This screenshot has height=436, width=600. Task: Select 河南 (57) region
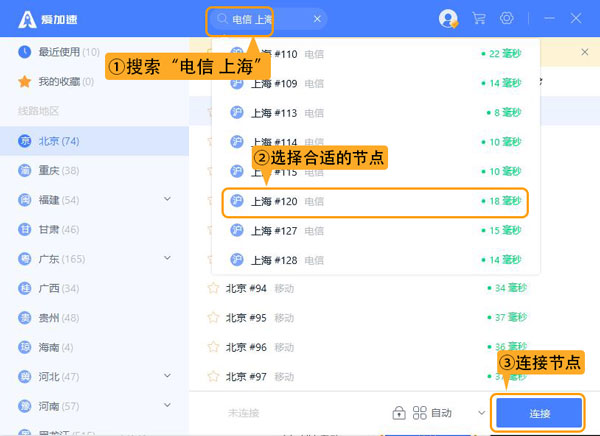(94, 406)
